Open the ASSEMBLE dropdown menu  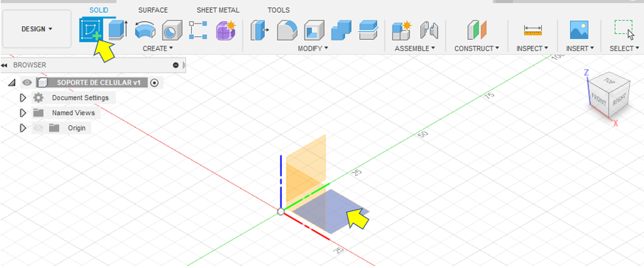coord(415,48)
